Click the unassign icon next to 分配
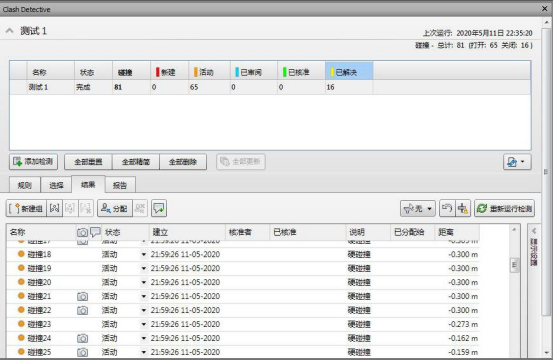 tap(140, 208)
